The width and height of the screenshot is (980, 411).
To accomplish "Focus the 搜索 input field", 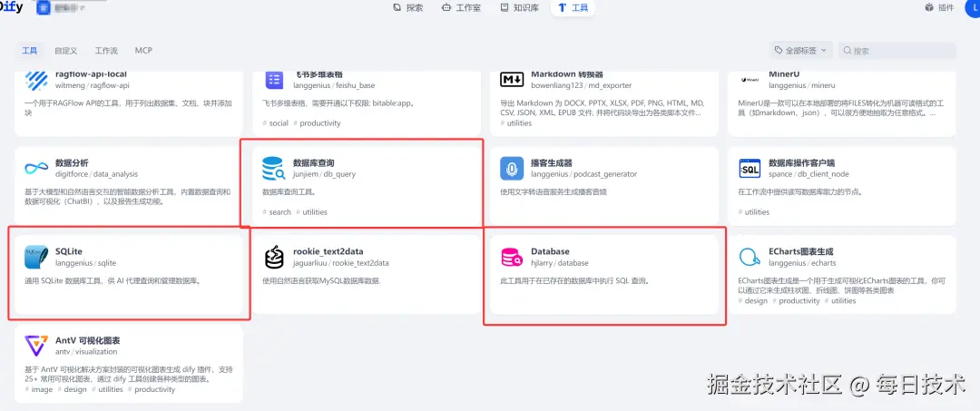I will pos(897,51).
